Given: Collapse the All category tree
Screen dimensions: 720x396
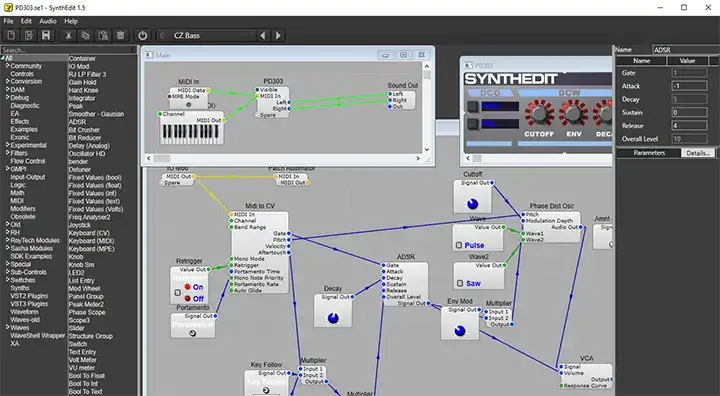Looking at the screenshot, I should pyautogui.click(x=3, y=58).
